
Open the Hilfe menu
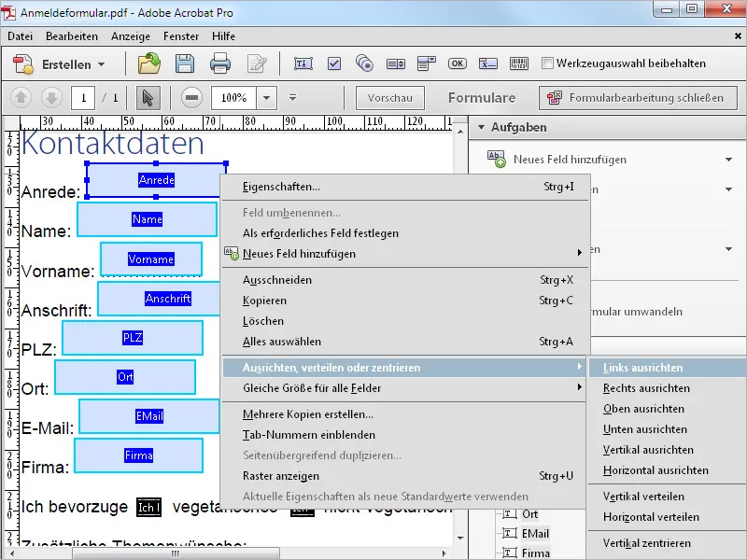click(x=223, y=36)
